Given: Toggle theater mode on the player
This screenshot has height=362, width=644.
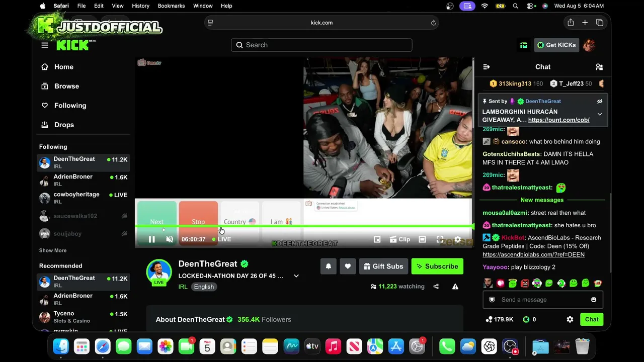Looking at the screenshot, I should pos(423,240).
